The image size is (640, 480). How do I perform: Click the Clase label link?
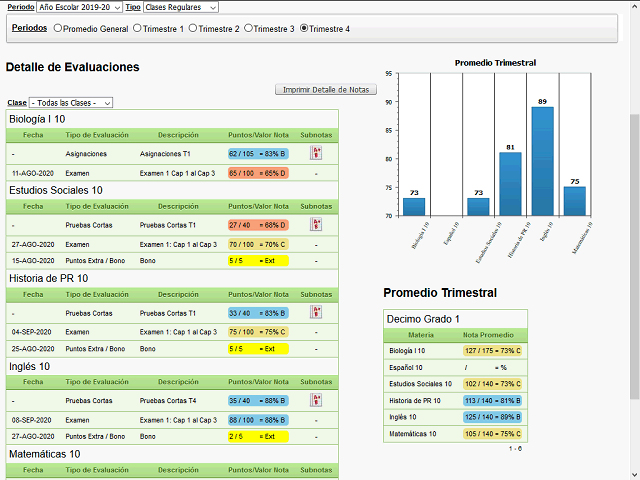(17, 103)
